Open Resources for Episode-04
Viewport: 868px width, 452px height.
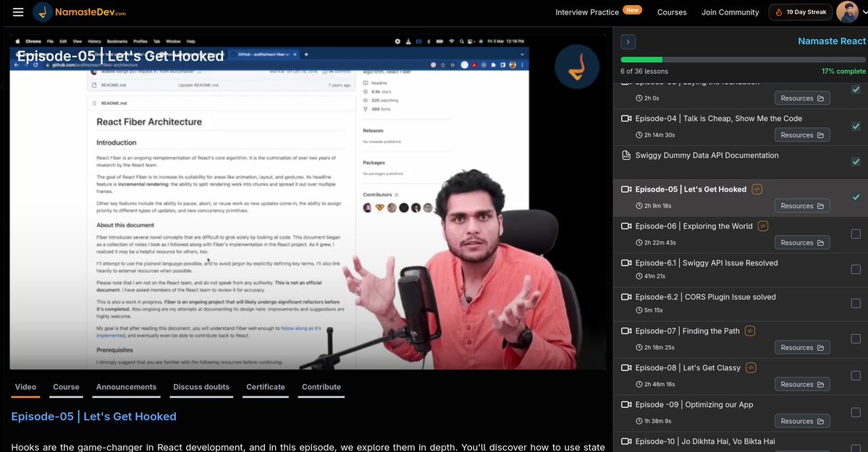[802, 135]
